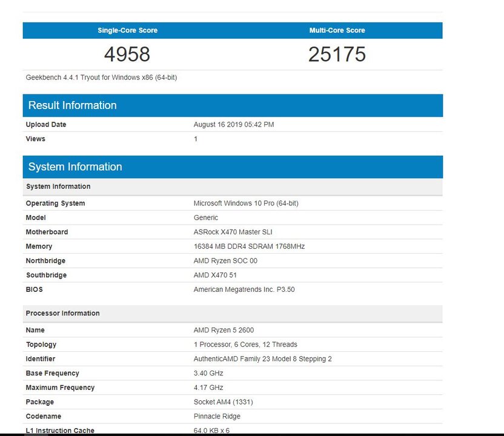Select the 4.17 GHz maximum frequency value
Image resolution: width=504 pixels, height=436 pixels.
pyautogui.click(x=208, y=388)
